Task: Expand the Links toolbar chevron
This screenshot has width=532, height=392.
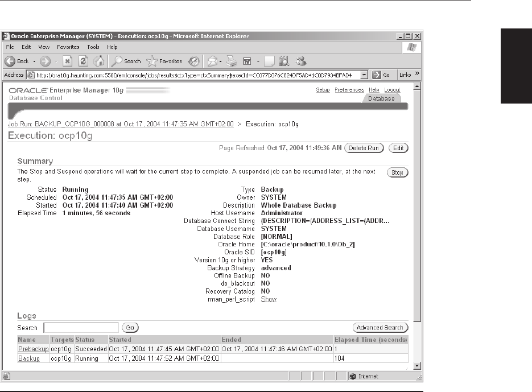Action: pyautogui.click(x=417, y=73)
